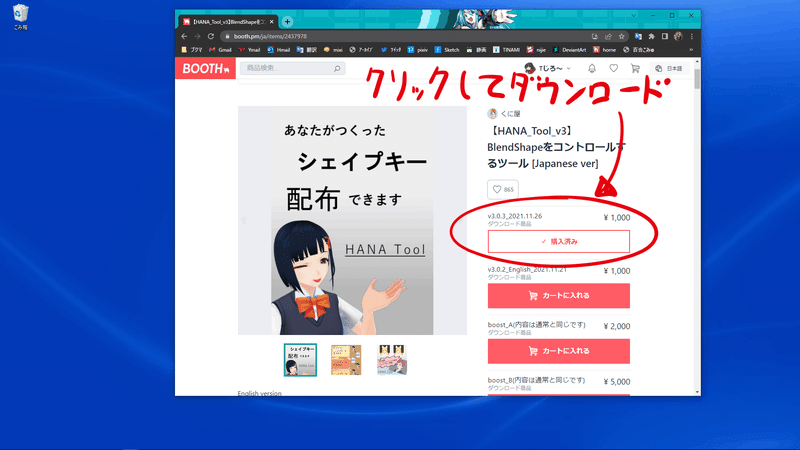Add boost_A to cart
Viewport: 800px width, 450px height.
[559, 351]
